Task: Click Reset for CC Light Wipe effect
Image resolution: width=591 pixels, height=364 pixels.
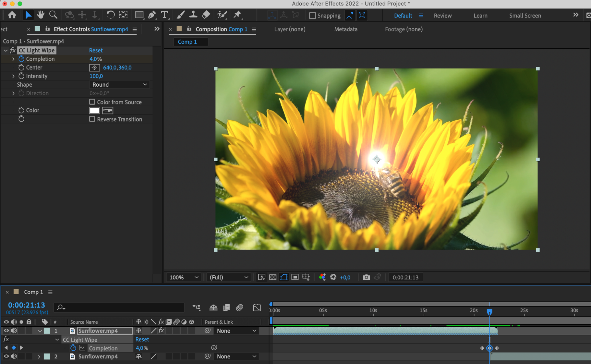Action: click(x=96, y=51)
